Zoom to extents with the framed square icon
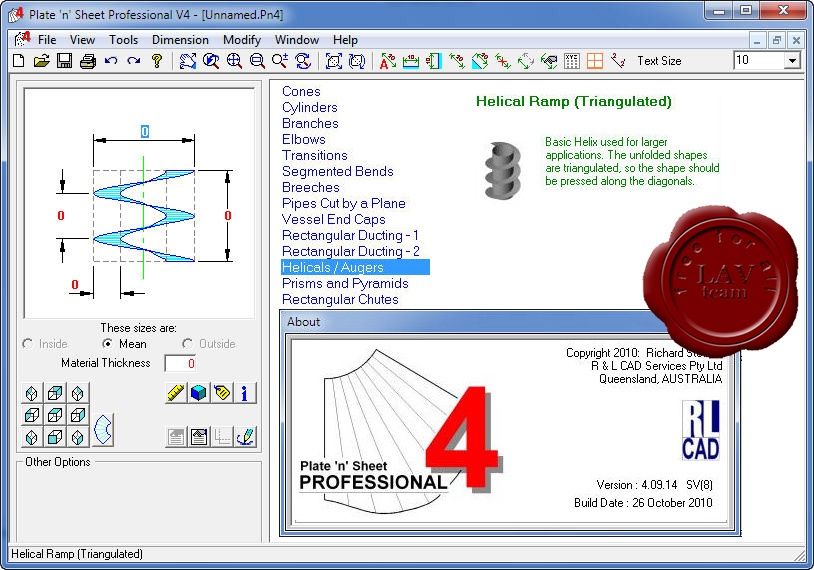 (334, 61)
